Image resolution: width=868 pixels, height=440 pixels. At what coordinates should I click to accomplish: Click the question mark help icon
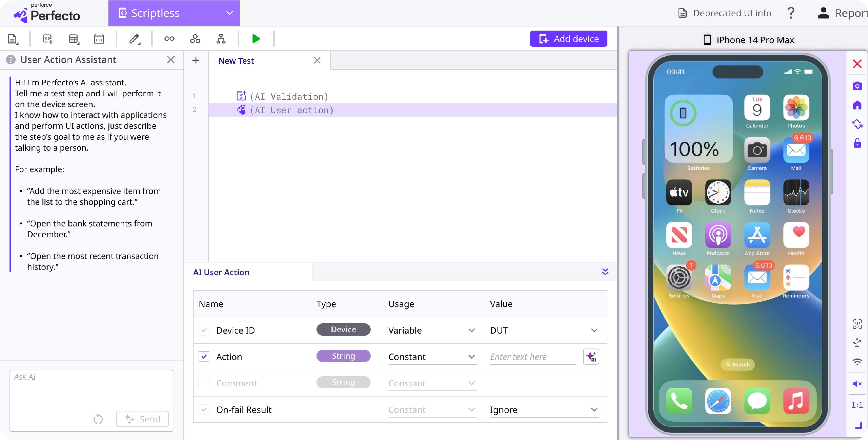pyautogui.click(x=791, y=13)
